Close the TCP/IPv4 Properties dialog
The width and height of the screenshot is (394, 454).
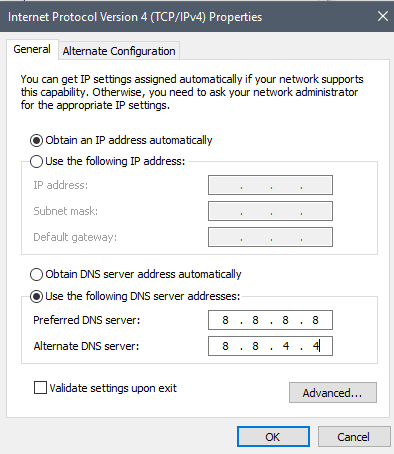point(383,16)
